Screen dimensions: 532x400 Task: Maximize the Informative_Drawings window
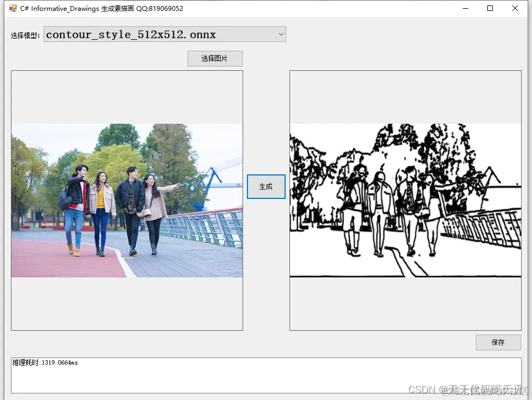click(490, 8)
